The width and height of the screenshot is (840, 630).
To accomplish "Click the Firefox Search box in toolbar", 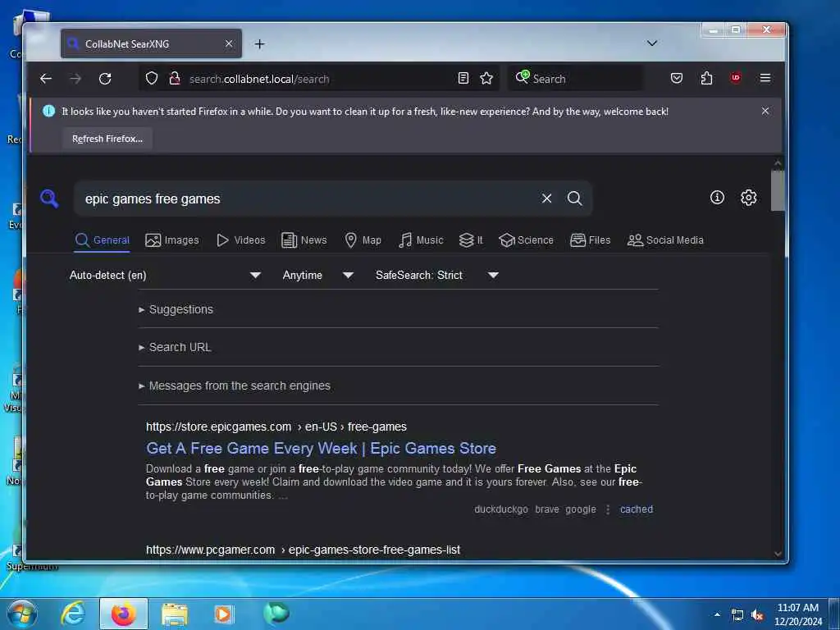I will [x=576, y=79].
